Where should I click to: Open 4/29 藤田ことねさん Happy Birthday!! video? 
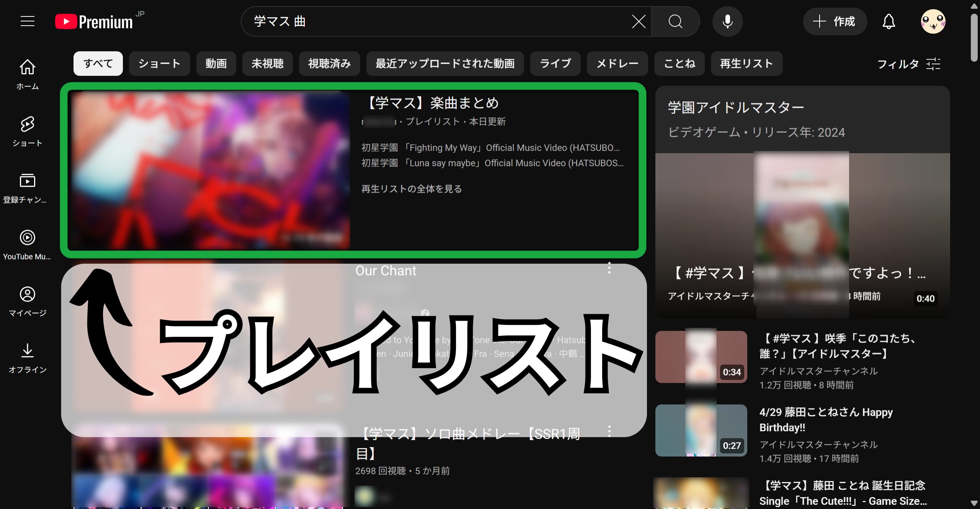(826, 419)
